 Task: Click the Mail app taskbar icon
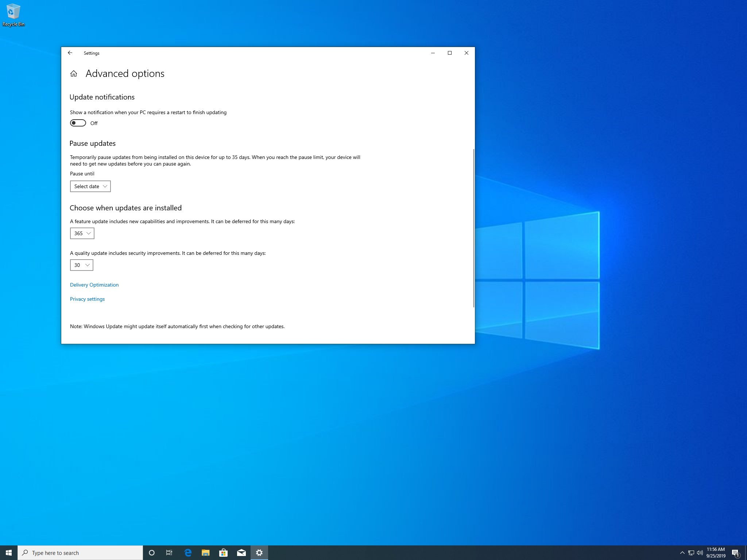pyautogui.click(x=241, y=552)
